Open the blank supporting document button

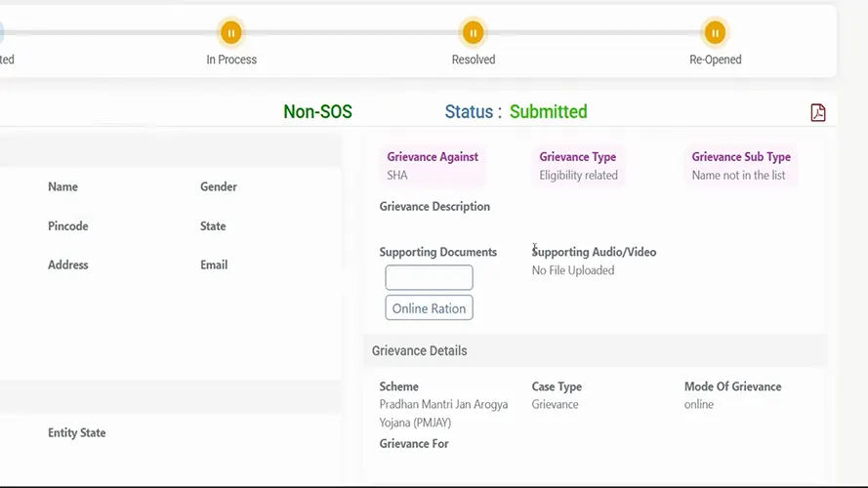click(429, 277)
